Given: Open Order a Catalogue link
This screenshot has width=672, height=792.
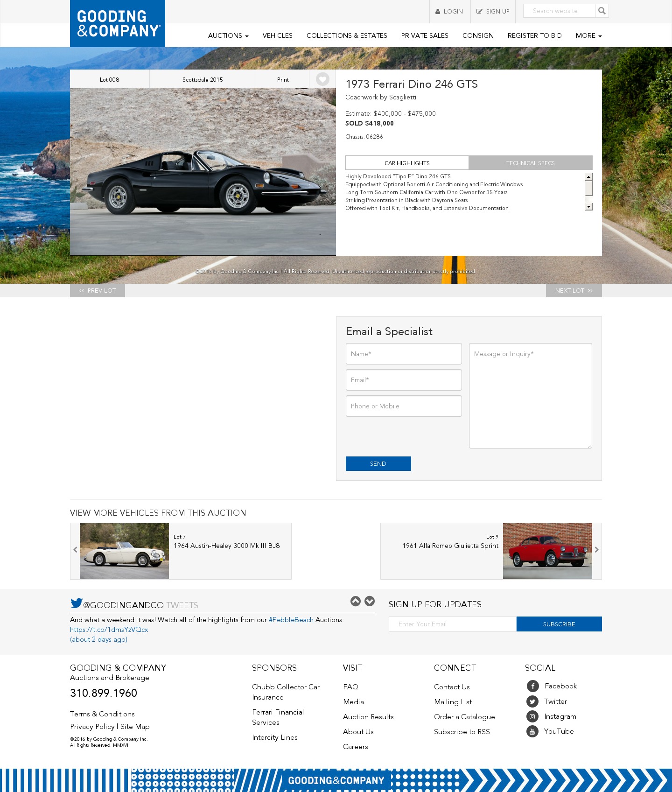Looking at the screenshot, I should tap(464, 717).
